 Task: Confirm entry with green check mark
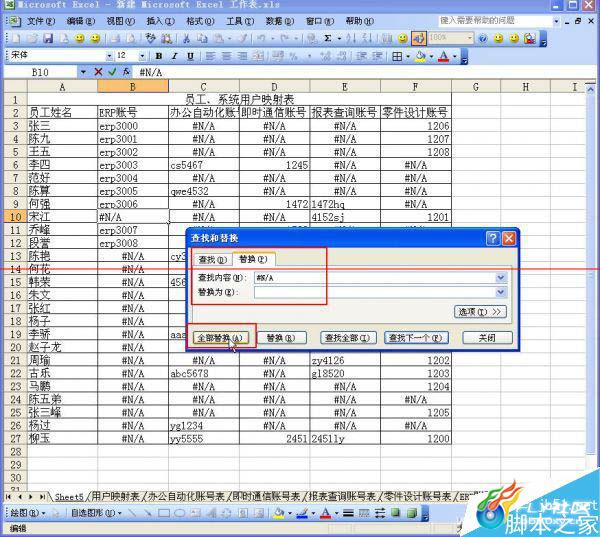pyautogui.click(x=112, y=72)
